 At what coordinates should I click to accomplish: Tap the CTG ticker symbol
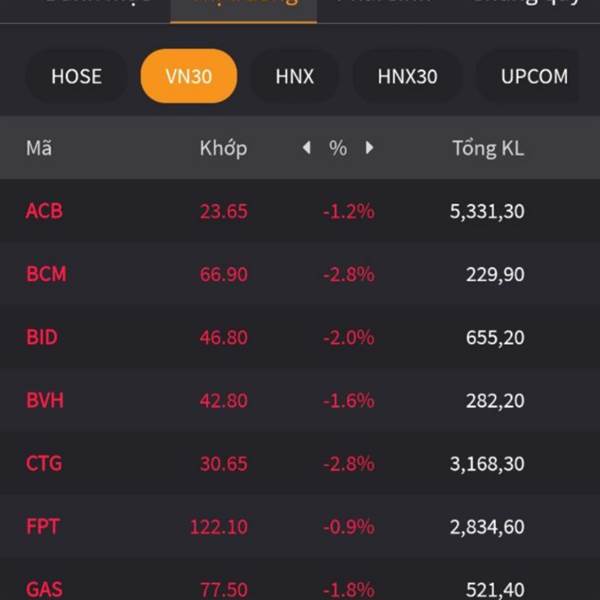(x=44, y=463)
